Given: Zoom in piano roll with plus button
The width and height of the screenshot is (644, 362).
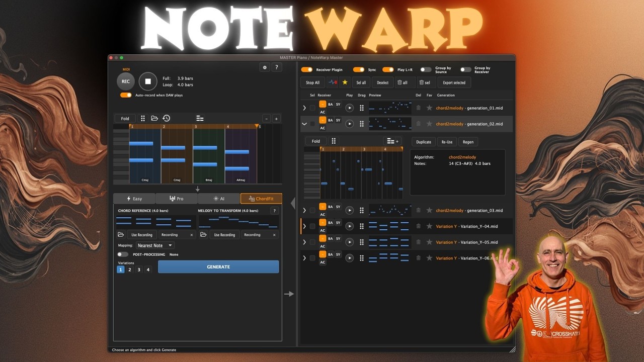Looking at the screenshot, I should coord(277,119).
